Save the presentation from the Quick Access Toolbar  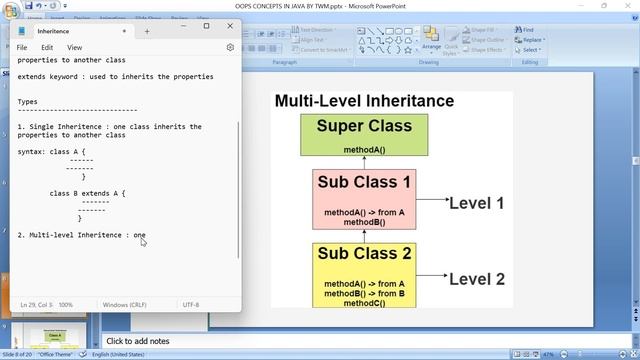click(29, 6)
